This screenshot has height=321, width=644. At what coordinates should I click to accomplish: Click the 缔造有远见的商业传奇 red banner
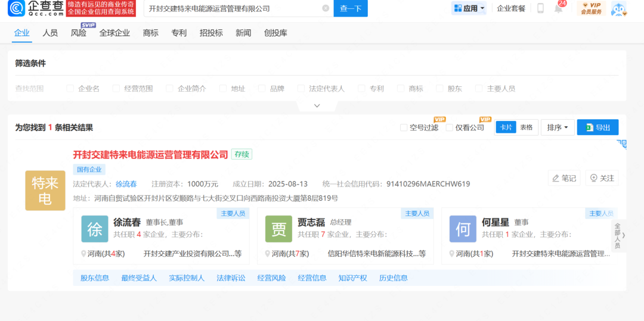click(101, 8)
